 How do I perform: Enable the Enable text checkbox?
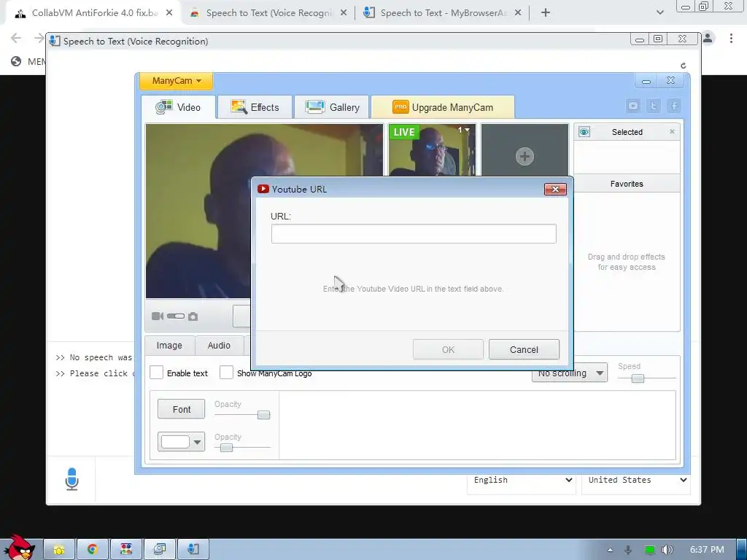(156, 373)
